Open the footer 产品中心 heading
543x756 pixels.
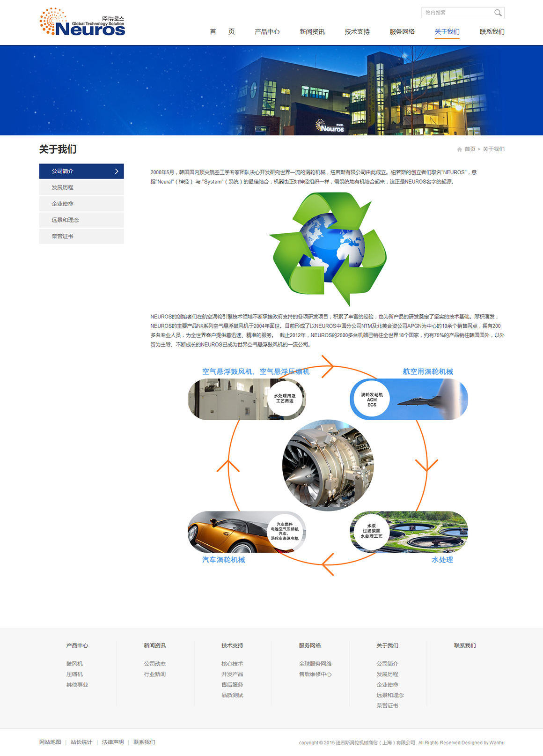[x=77, y=645]
